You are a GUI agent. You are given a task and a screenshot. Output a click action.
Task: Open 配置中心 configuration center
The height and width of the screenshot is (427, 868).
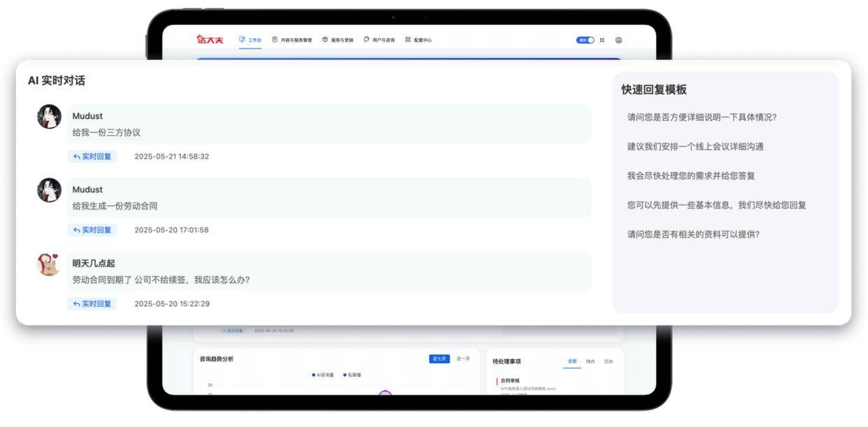(419, 40)
